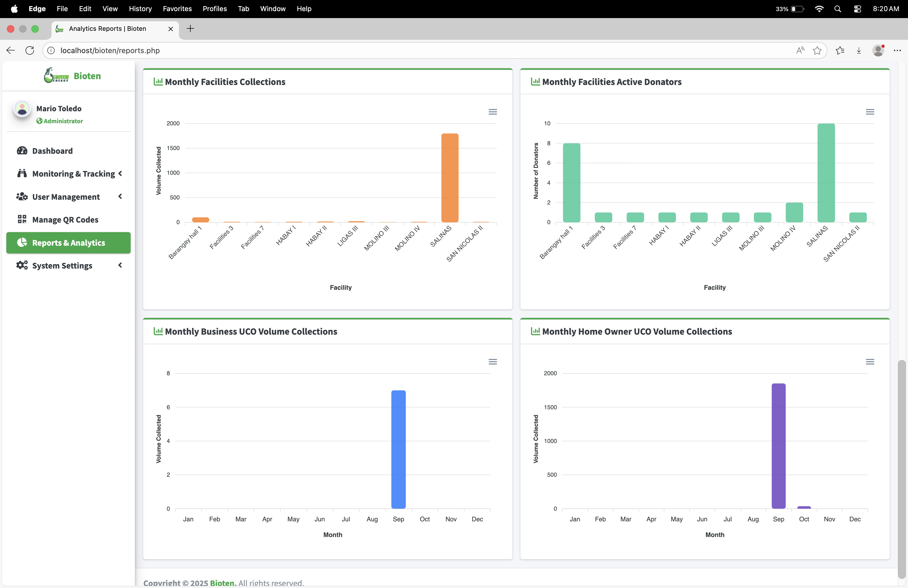
Task: Expand User Management submenu chevron
Action: 120,197
